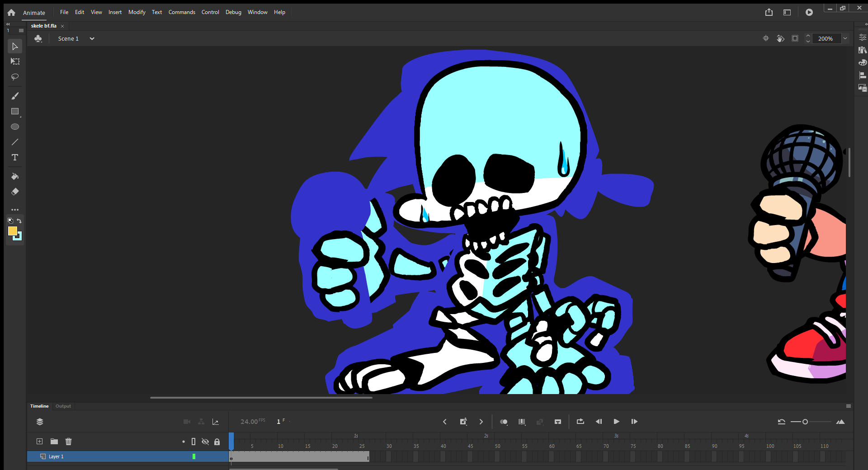Screen dimensions: 868x470
Task: Open the Scene 1 dropdown
Action: 92,39
